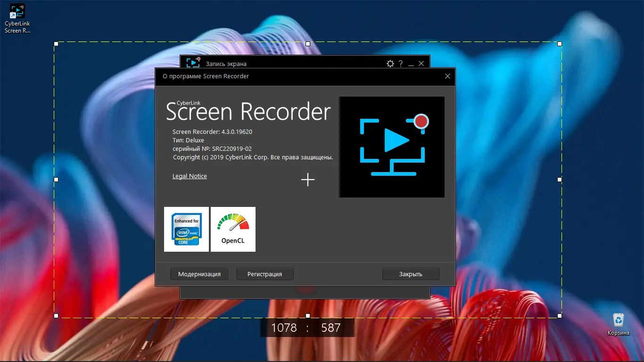Image resolution: width=644 pixels, height=362 pixels.
Task: Click the "Тип: Deluxe" text
Action: pyautogui.click(x=188, y=140)
